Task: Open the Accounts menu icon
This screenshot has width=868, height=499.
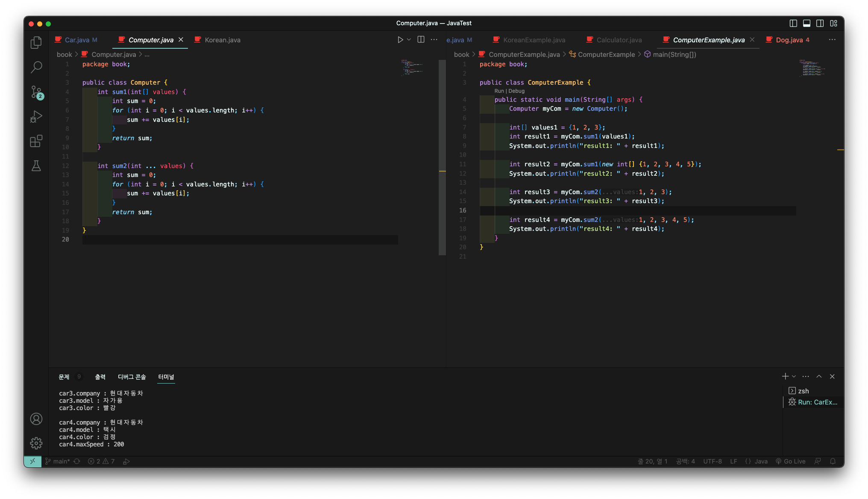Action: point(36,419)
